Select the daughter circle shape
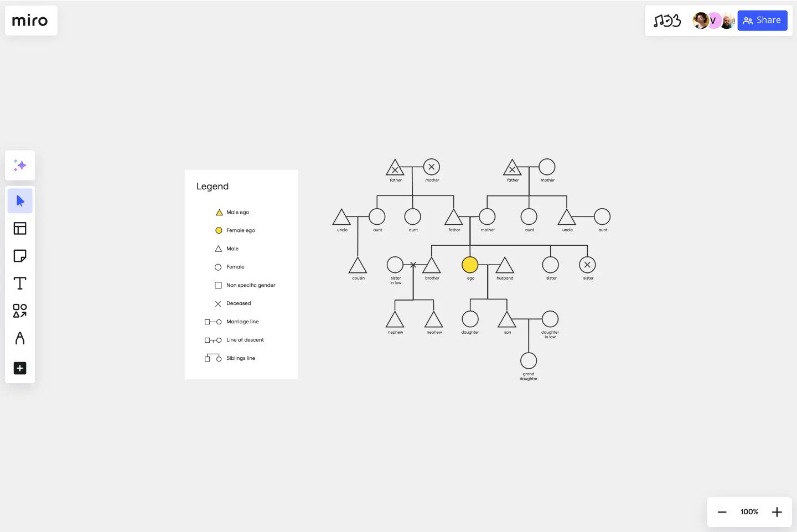Screen dimensions: 797x532 coord(470,319)
